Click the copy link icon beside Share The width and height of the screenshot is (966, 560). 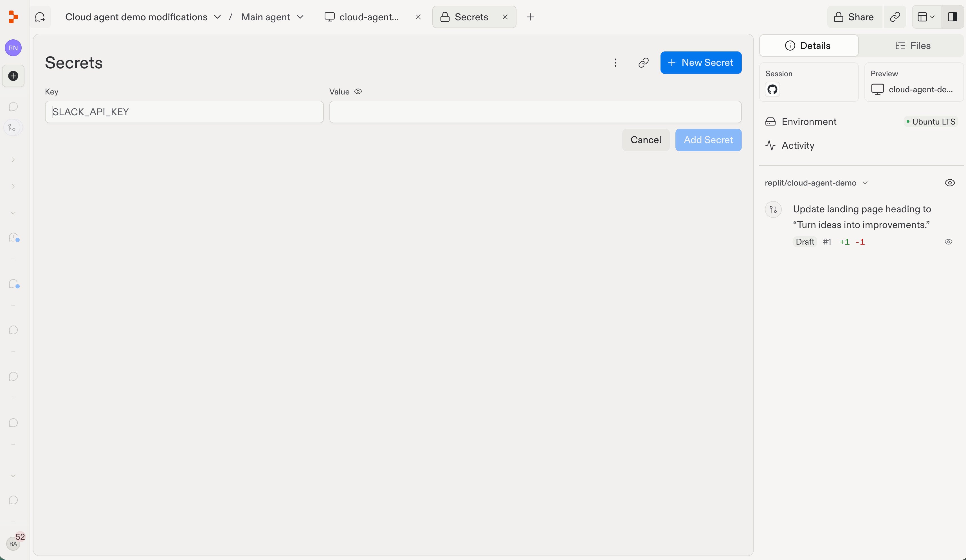point(895,17)
